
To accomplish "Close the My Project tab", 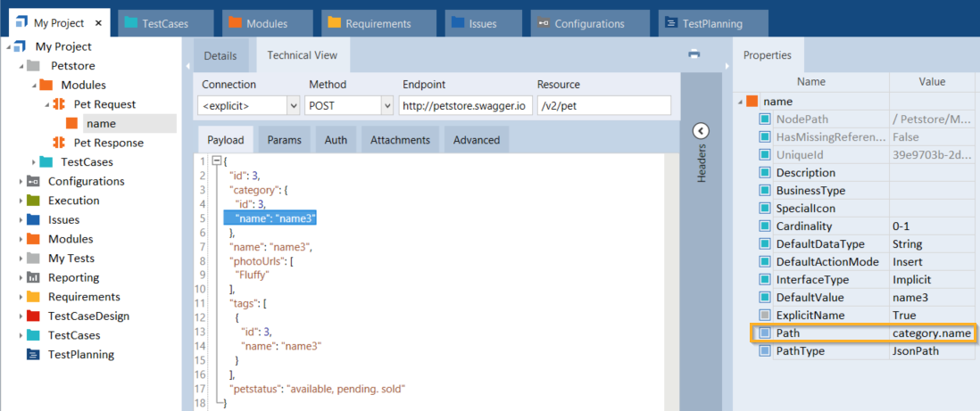I will [98, 23].
